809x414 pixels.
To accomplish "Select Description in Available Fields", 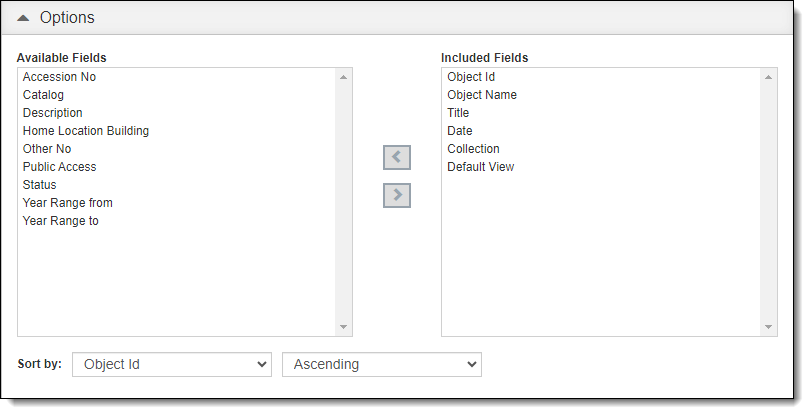I will pos(53,113).
